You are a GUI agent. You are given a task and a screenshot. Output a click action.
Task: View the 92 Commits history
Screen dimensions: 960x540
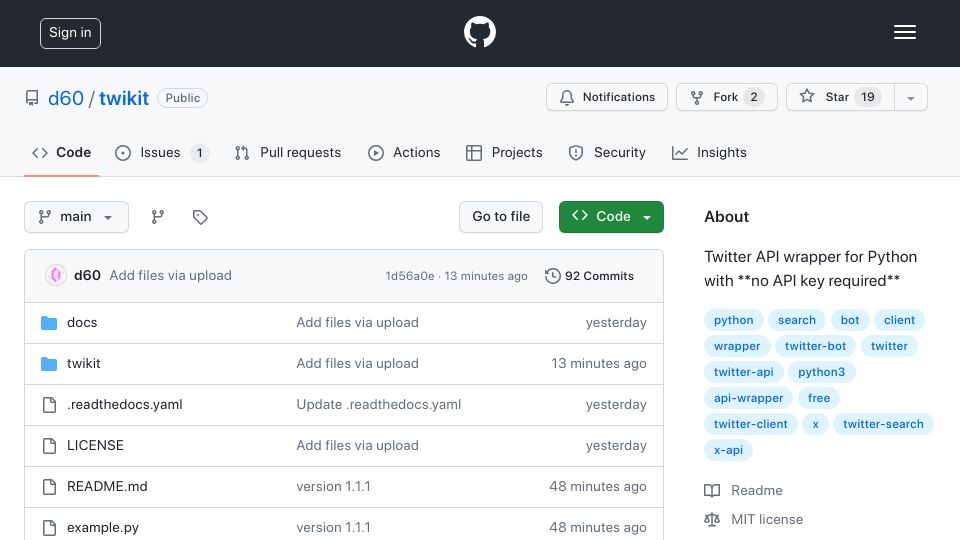(x=589, y=276)
